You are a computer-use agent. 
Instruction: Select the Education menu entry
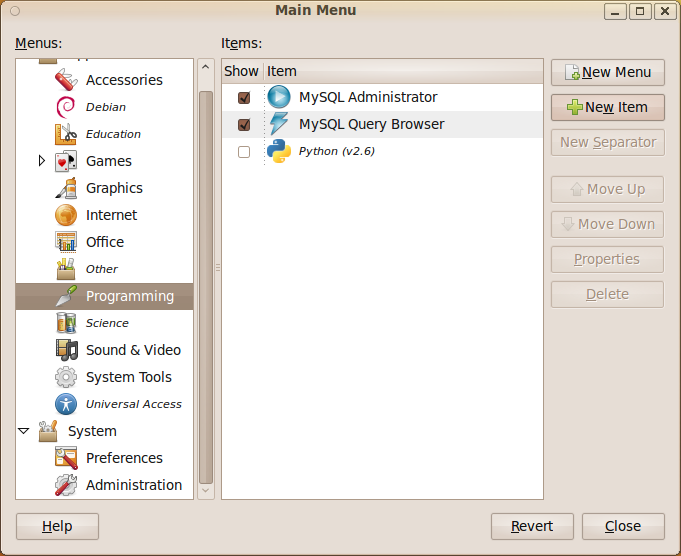[x=113, y=134]
